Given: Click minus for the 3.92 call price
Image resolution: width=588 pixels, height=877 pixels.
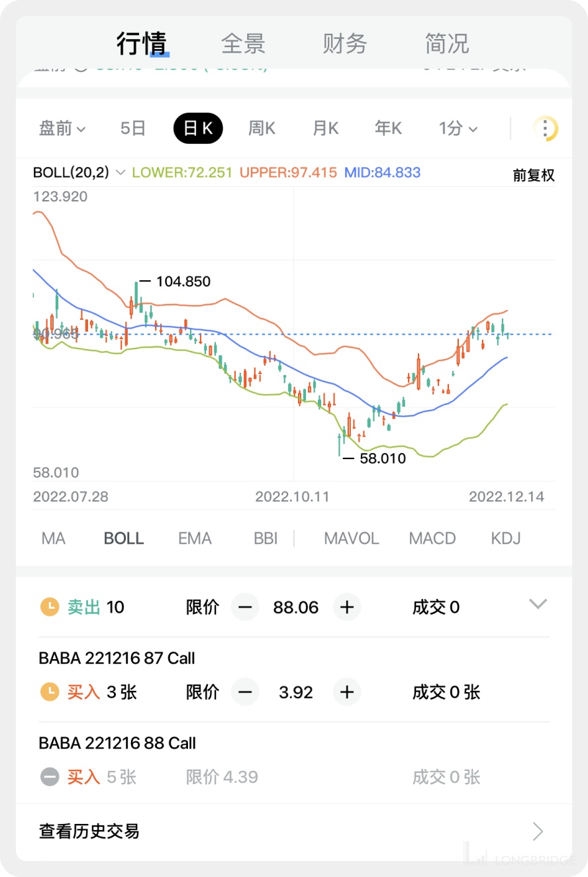Looking at the screenshot, I should pyautogui.click(x=245, y=692).
